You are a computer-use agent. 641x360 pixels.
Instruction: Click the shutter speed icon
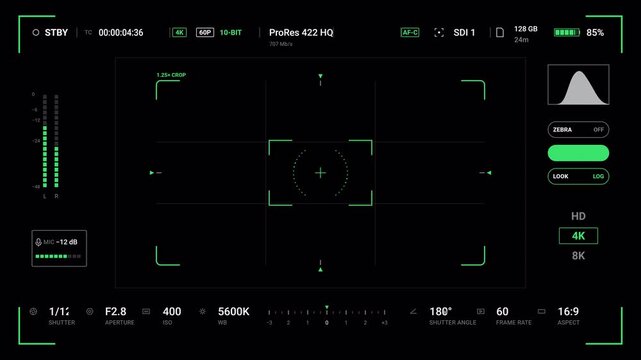pyautogui.click(x=34, y=311)
